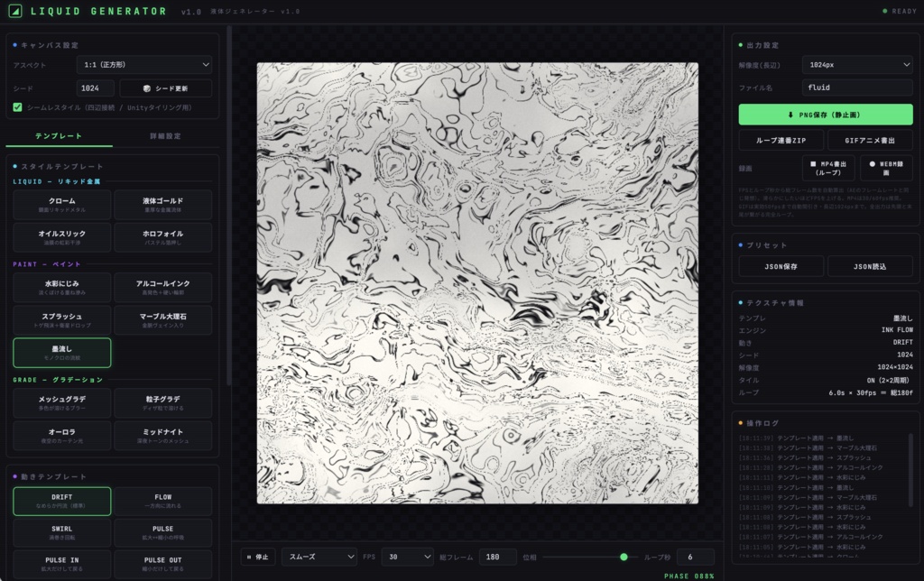
Task: Click the 位相 phase slider handle
Action: pyautogui.click(x=624, y=557)
